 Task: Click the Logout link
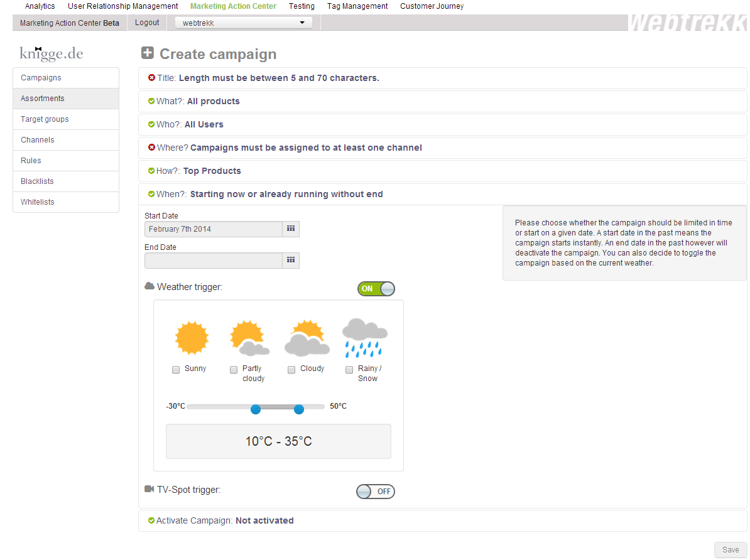[x=147, y=23]
